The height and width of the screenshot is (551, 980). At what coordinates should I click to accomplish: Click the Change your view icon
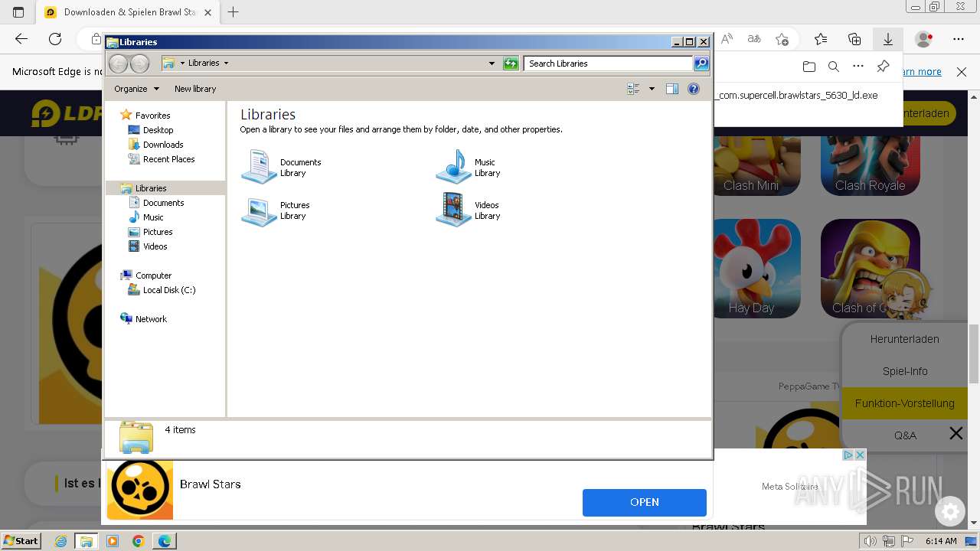click(633, 89)
